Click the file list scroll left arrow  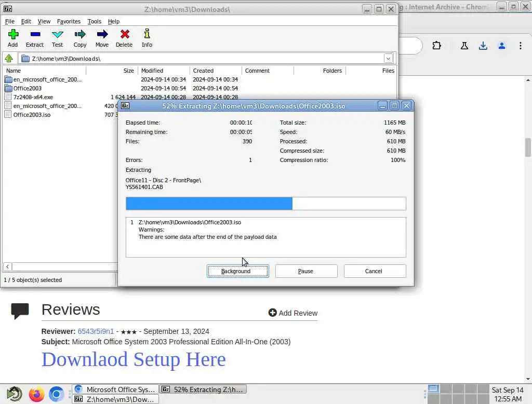click(x=7, y=266)
